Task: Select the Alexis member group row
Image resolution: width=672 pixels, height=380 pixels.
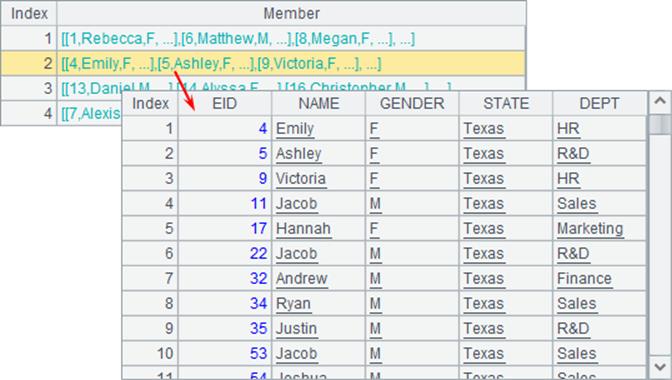Action: pos(61,114)
